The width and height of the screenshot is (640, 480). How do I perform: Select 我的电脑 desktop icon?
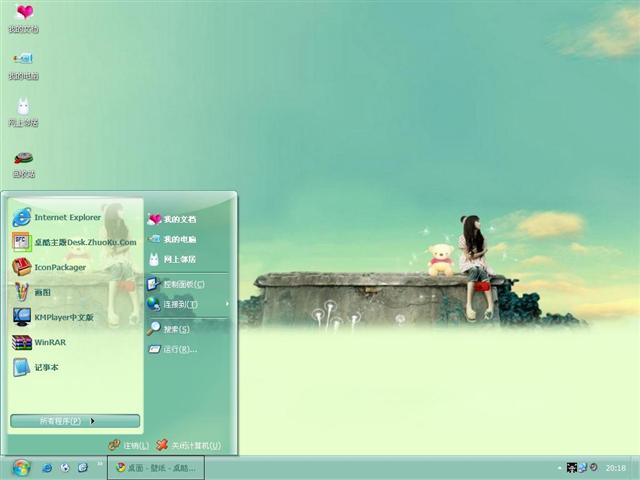[x=24, y=65]
